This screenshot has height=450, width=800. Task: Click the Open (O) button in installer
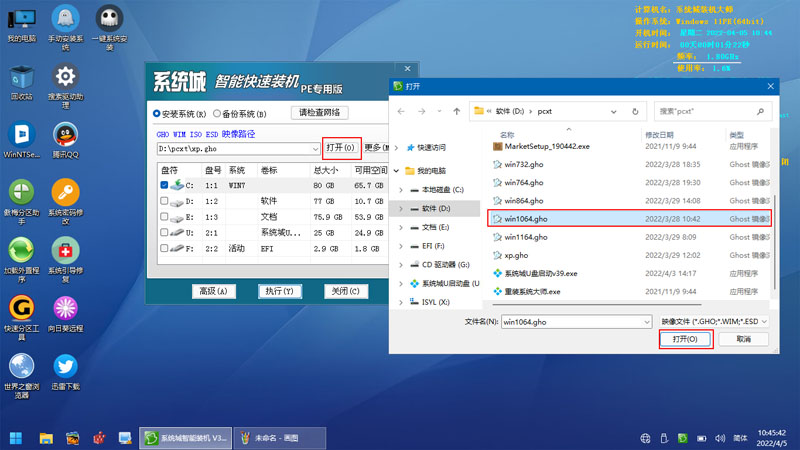341,147
